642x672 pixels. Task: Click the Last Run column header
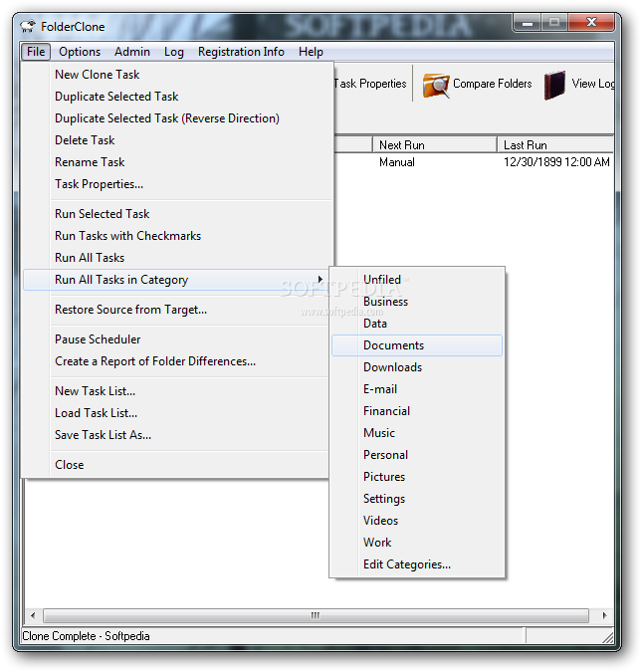[555, 145]
